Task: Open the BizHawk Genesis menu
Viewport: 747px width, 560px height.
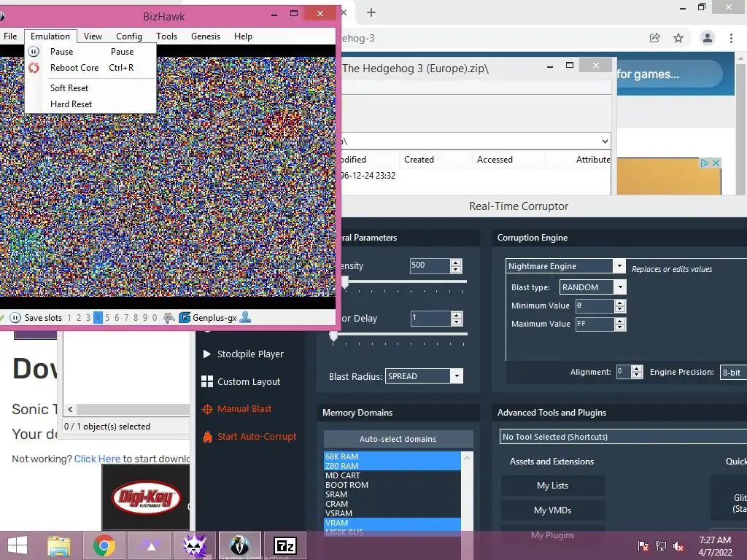Action: (206, 36)
